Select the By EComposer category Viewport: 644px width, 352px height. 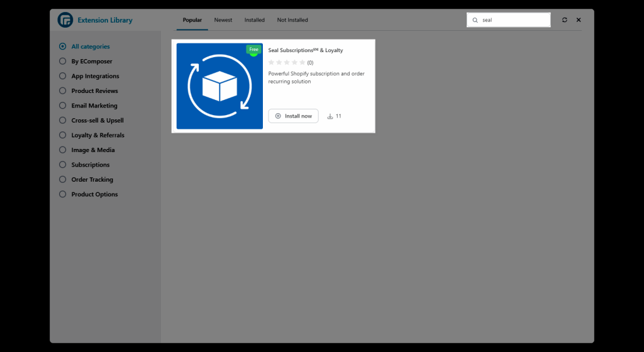tap(86, 61)
